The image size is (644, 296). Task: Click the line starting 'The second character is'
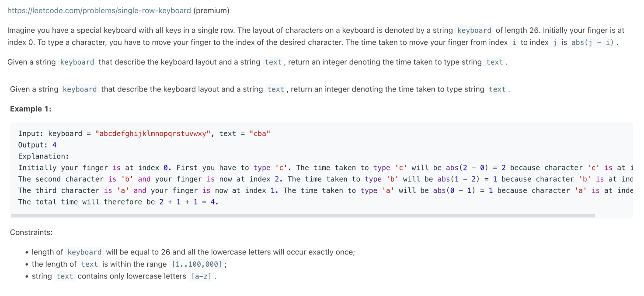(325, 179)
